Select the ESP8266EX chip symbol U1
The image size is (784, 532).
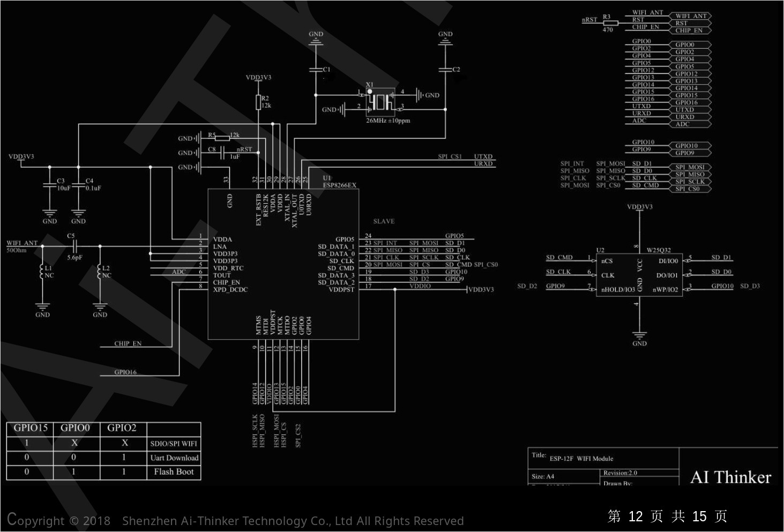pyautogui.click(x=283, y=263)
